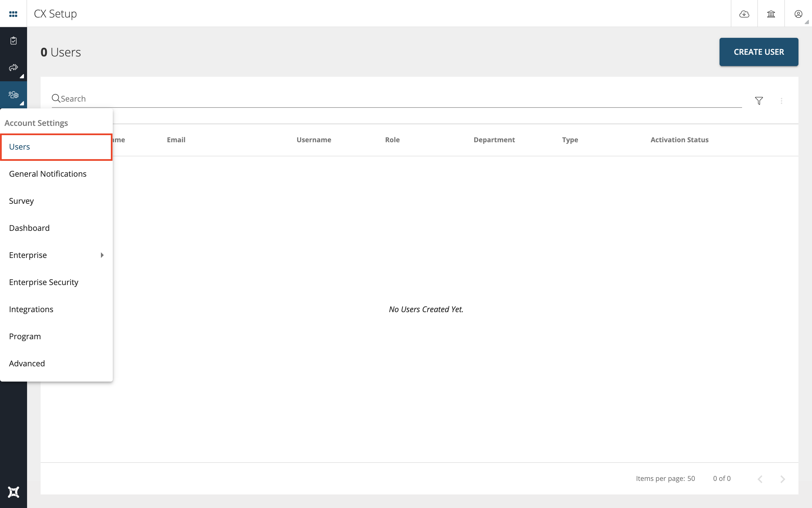This screenshot has width=812, height=508.
Task: Sort by Activation Status column header
Action: (x=679, y=140)
